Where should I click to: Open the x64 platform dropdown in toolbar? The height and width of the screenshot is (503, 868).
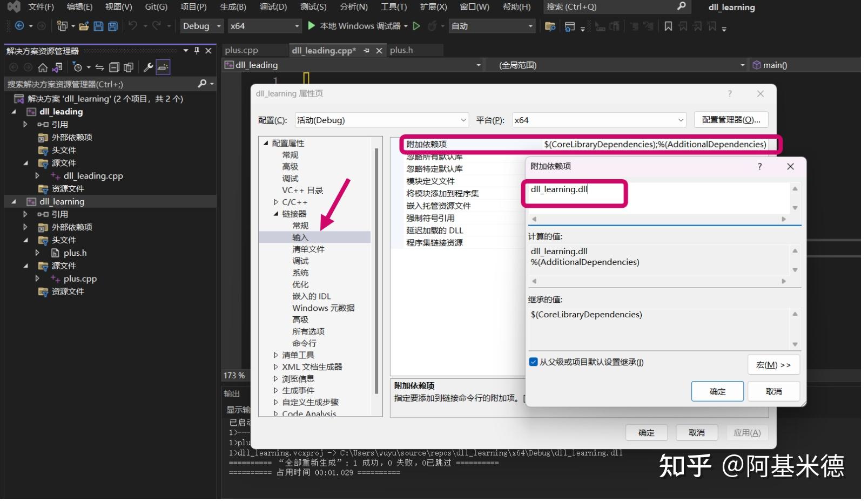coord(265,26)
